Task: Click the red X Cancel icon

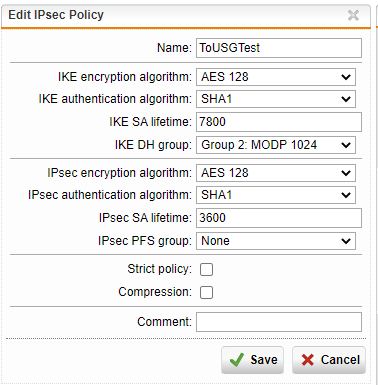Action: point(307,360)
